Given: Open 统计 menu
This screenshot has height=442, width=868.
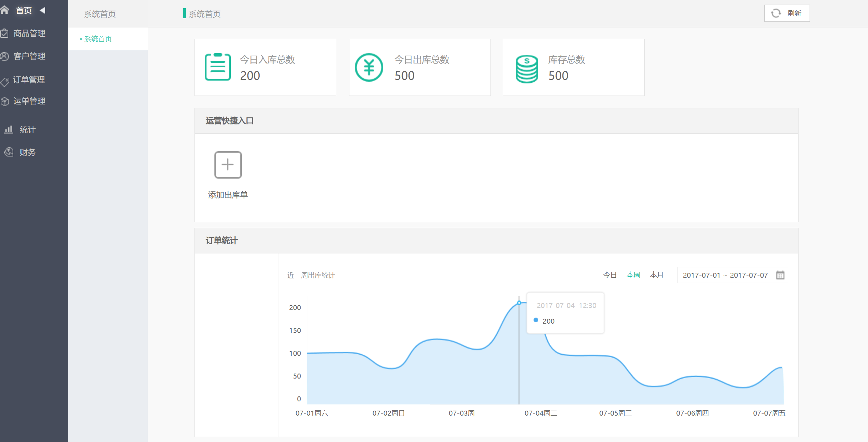Looking at the screenshot, I should click(27, 130).
